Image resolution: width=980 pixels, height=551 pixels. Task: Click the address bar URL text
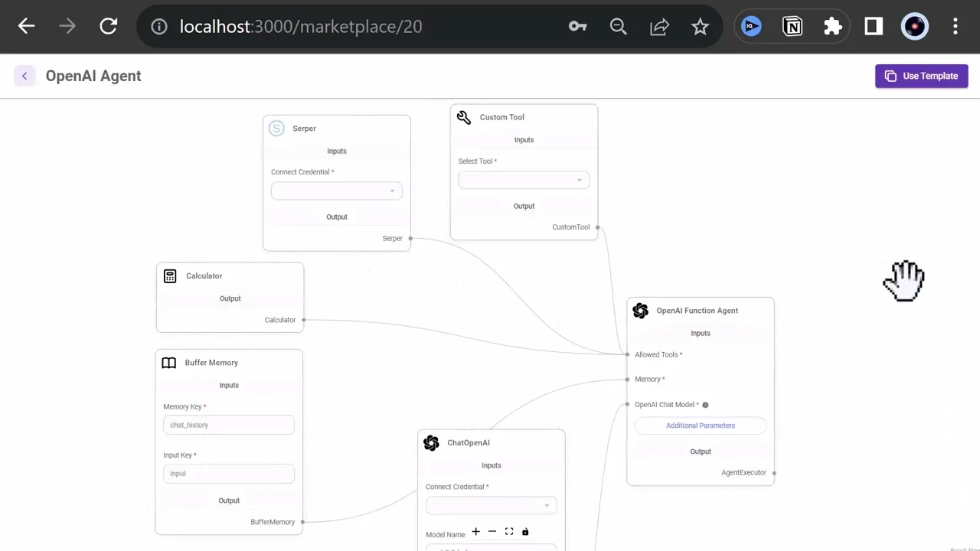[x=301, y=27]
